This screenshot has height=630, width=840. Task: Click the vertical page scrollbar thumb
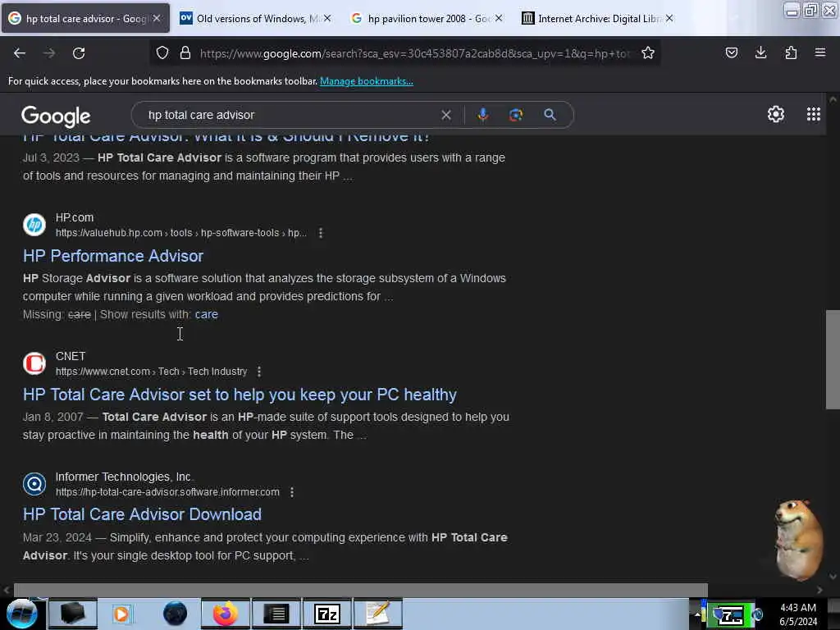[833, 359]
